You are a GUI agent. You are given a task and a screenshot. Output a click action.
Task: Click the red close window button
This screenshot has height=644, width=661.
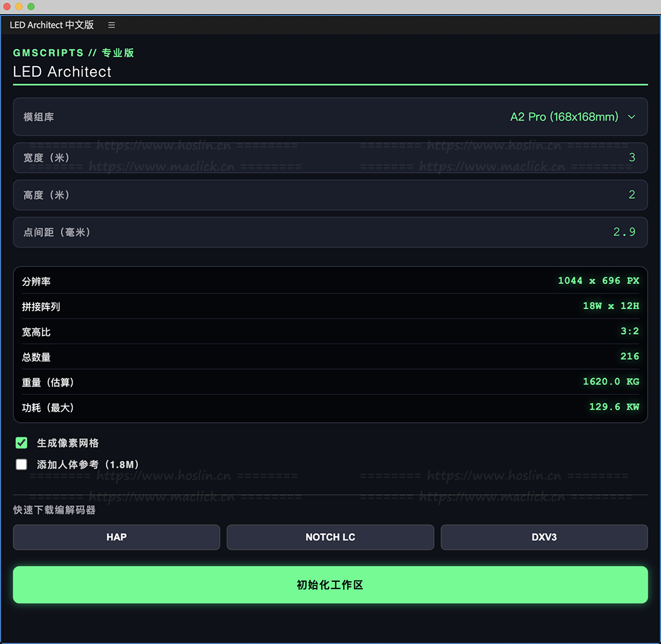click(x=7, y=7)
